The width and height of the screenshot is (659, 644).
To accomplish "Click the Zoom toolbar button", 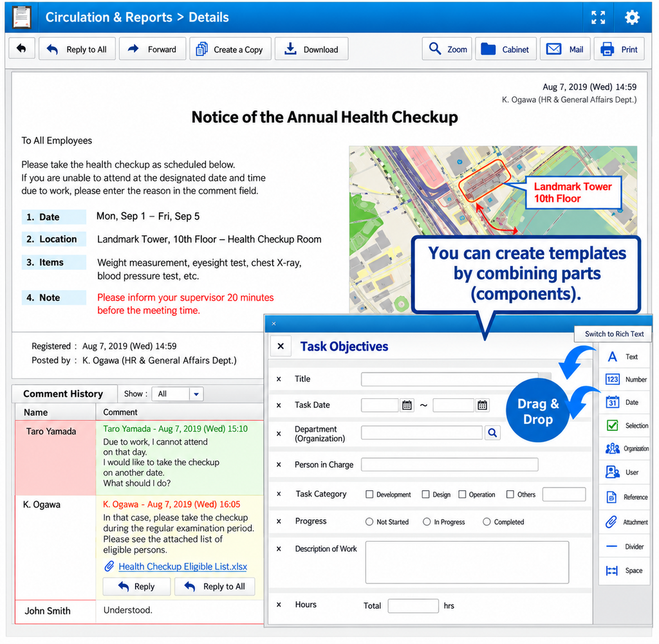I will [x=447, y=49].
